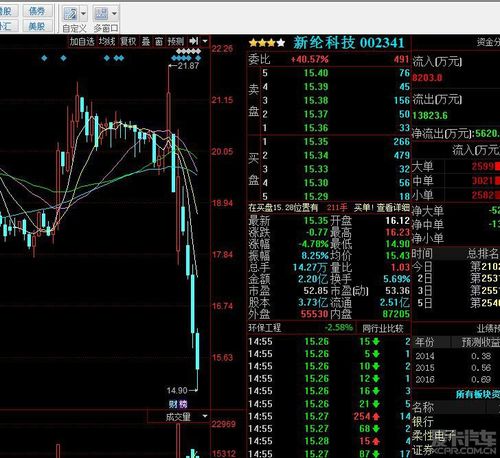Select the 2016 forecast earnings row
Screen dimensions: 500x458
point(456,379)
